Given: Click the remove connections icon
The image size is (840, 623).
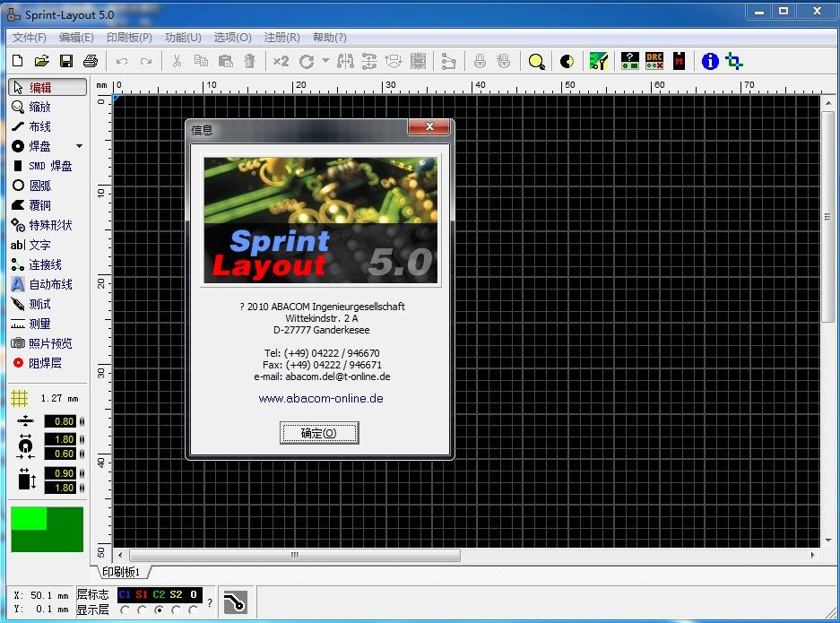Looking at the screenshot, I should 448,62.
